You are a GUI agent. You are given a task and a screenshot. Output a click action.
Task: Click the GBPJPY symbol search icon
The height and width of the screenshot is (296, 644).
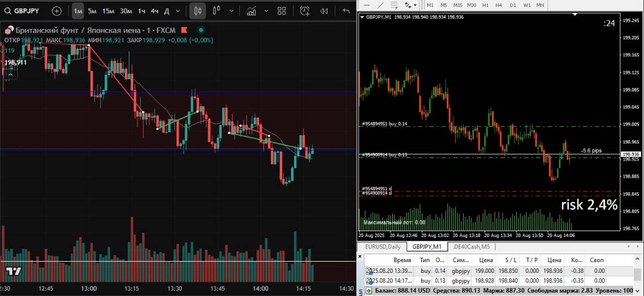pyautogui.click(x=9, y=11)
